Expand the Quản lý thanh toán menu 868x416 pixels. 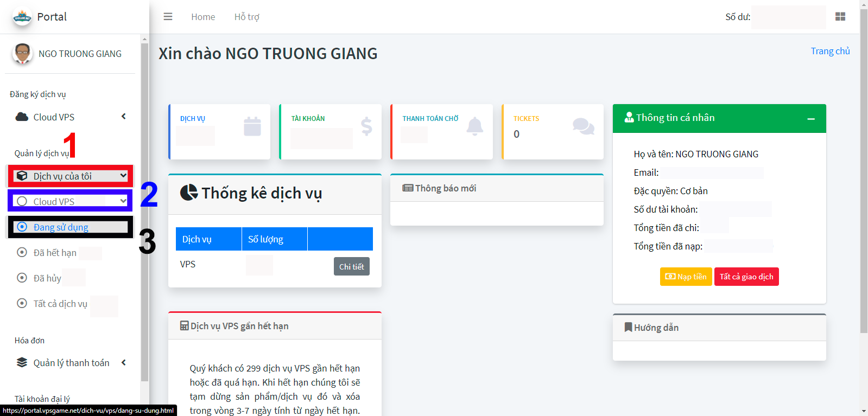coord(71,363)
